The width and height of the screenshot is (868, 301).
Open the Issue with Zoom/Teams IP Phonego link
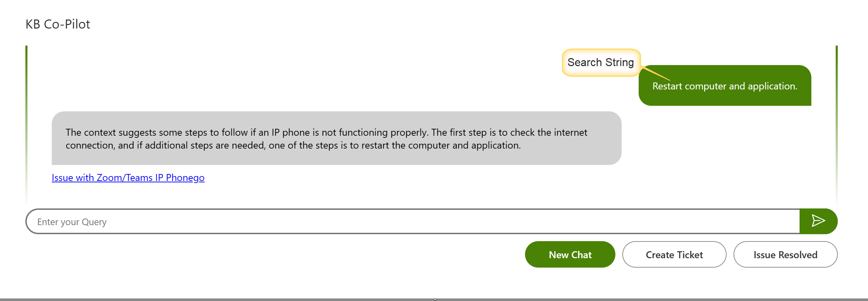128,178
